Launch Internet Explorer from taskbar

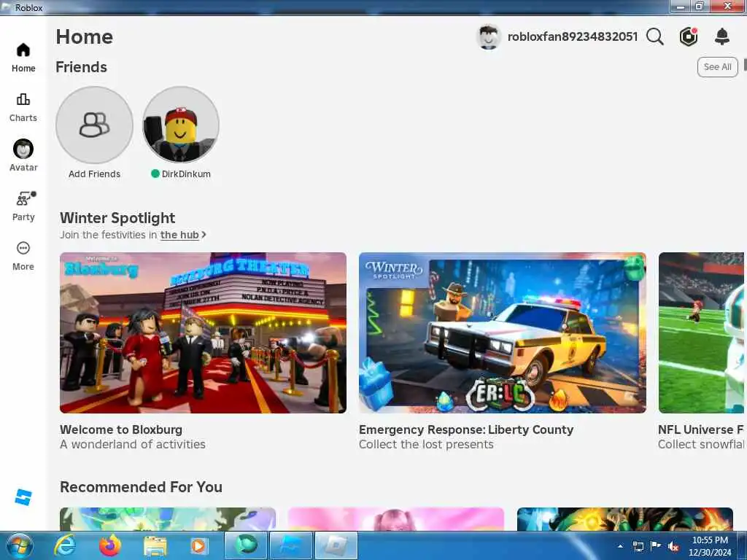(x=65, y=545)
